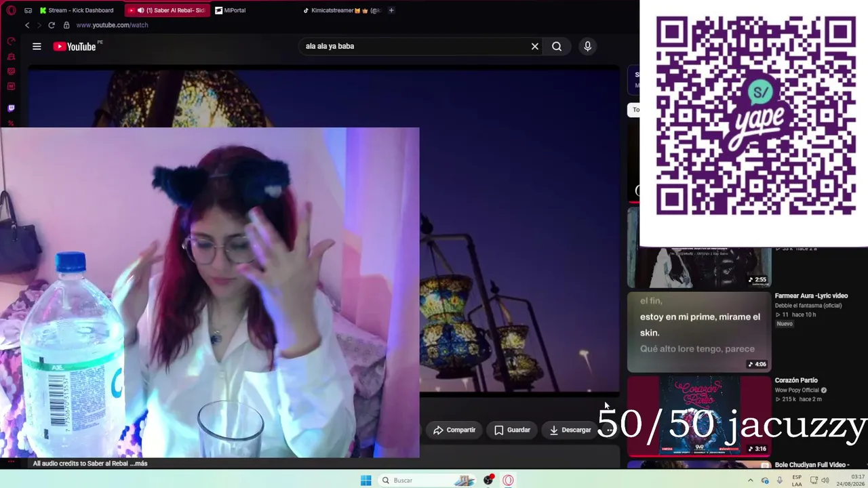Open the system tray cloud status icon

[765, 480]
